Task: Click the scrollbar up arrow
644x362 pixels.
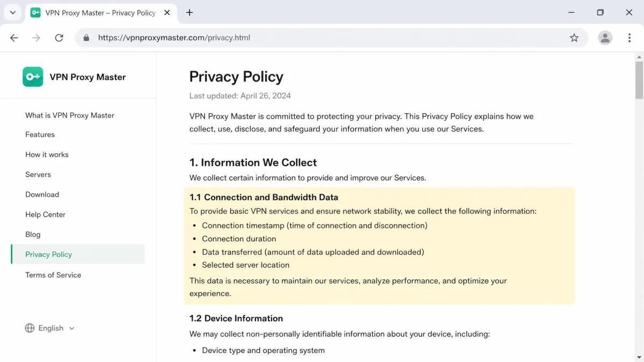Action: [639, 56]
